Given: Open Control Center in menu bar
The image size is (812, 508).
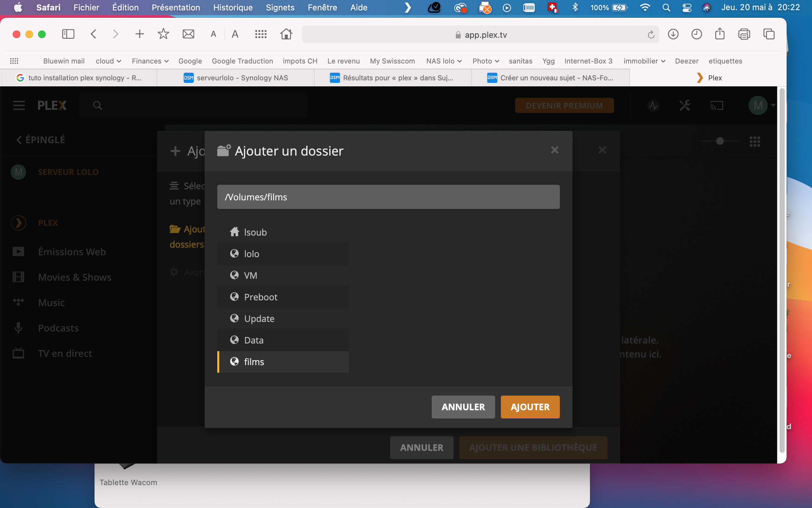Looking at the screenshot, I should pos(687,7).
